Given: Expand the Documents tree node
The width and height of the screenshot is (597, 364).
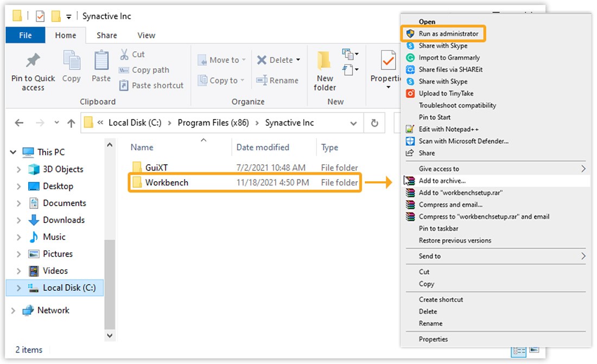Looking at the screenshot, I should pyautogui.click(x=18, y=203).
